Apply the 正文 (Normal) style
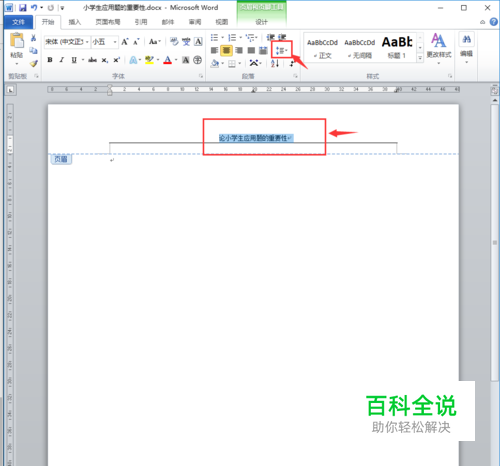Image resolution: width=500 pixels, height=466 pixels. (x=322, y=49)
